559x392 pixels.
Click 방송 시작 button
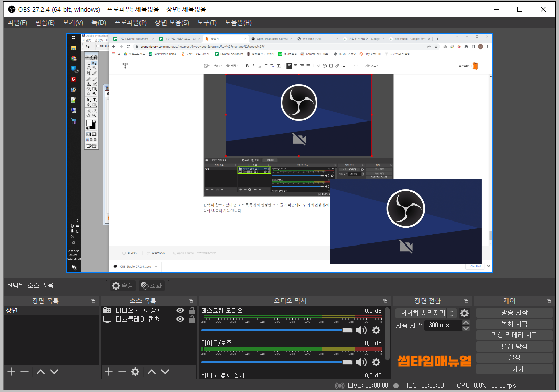pyautogui.click(x=514, y=312)
